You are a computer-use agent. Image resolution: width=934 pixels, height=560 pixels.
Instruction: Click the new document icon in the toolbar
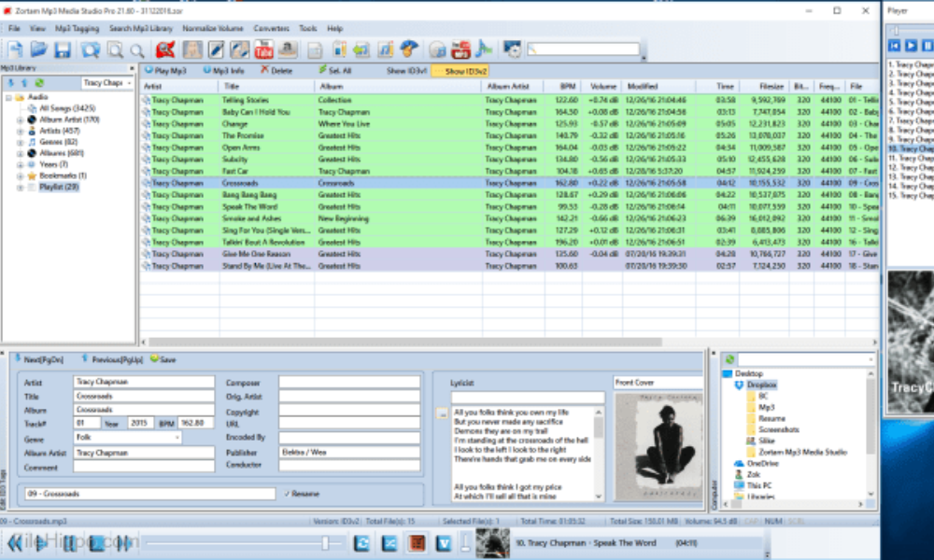[15, 50]
